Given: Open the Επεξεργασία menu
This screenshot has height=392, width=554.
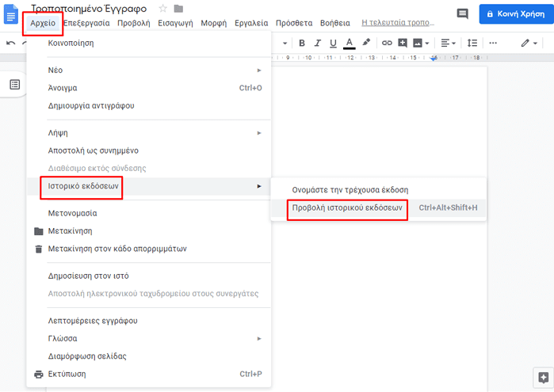Looking at the screenshot, I should 86,23.
